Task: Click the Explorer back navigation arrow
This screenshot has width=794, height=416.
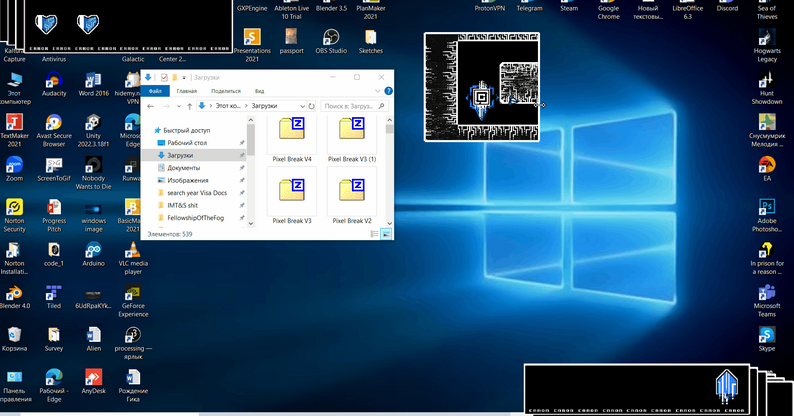Action: 152,105
